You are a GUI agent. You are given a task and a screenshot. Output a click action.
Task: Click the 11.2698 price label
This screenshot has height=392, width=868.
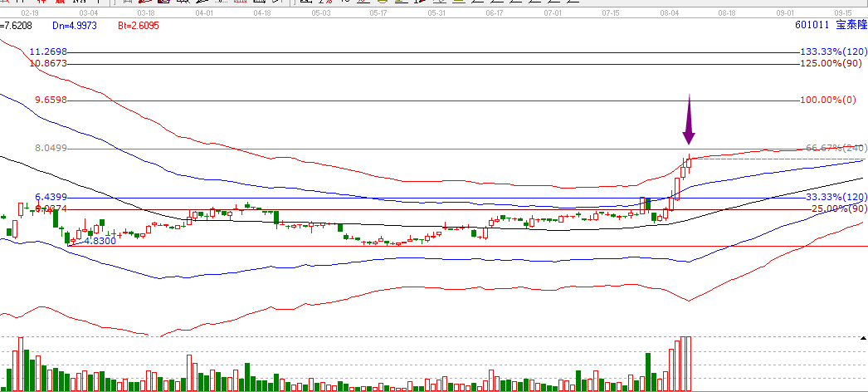(48, 52)
